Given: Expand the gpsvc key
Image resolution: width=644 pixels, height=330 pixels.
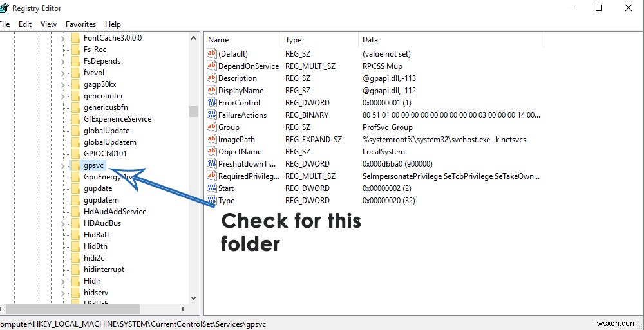Looking at the screenshot, I should click(x=62, y=166).
